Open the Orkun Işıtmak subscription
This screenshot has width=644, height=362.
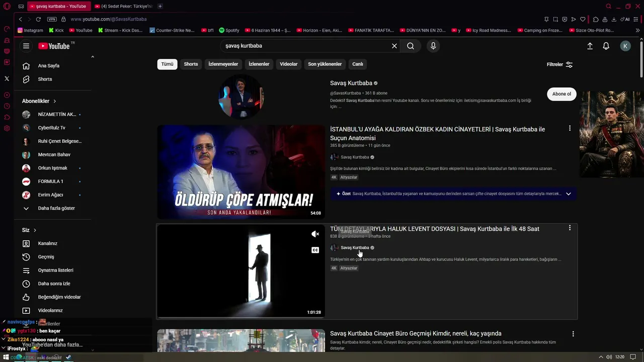53,168
